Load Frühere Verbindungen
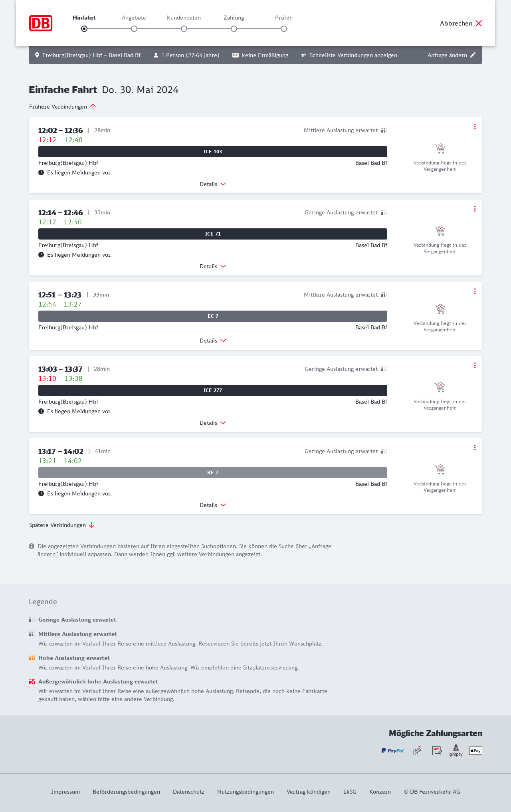This screenshot has height=812, width=511. 63,107
